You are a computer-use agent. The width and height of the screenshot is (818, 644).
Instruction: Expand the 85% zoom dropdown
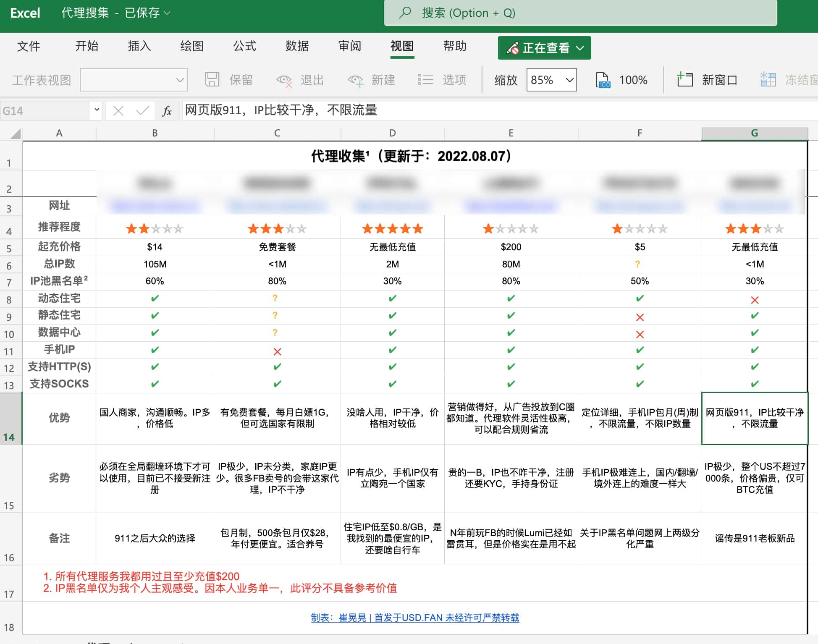pos(569,80)
